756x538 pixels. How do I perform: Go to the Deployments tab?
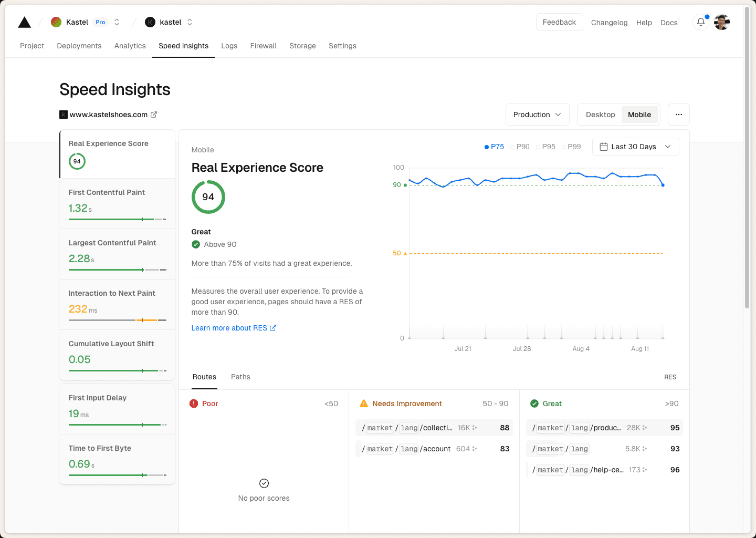point(79,46)
